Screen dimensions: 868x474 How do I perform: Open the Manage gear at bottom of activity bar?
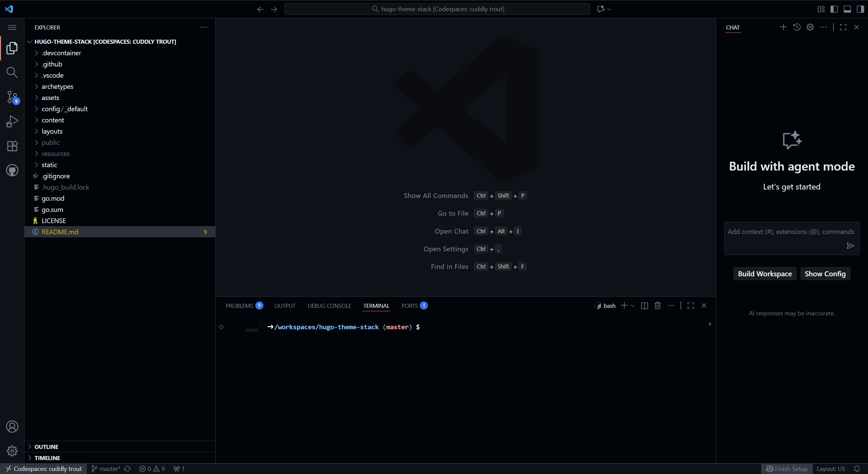coord(12,451)
